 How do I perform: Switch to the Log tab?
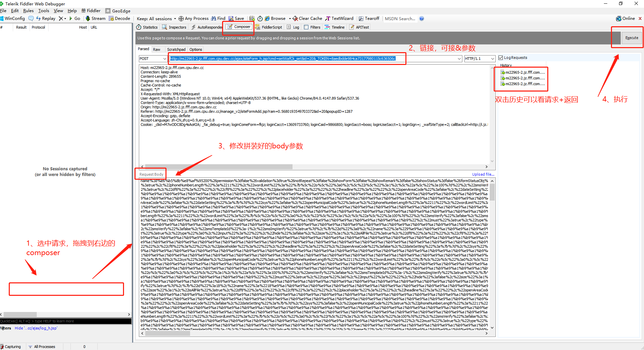tap(293, 27)
